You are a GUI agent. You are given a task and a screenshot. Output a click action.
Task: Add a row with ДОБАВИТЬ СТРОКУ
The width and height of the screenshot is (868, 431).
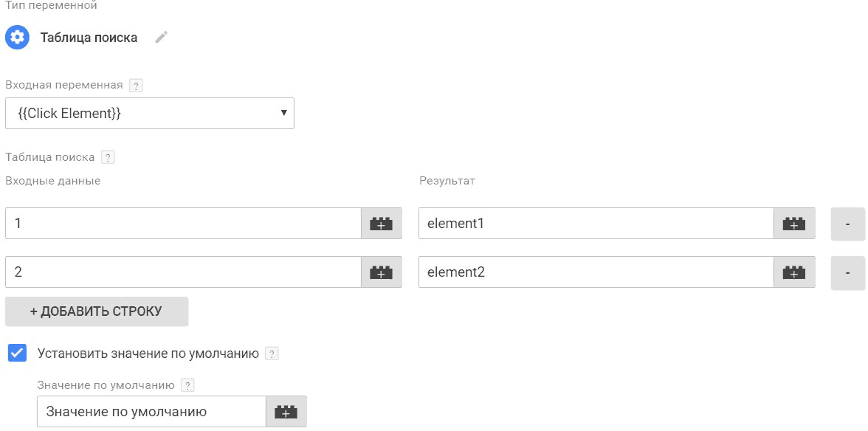(x=97, y=311)
